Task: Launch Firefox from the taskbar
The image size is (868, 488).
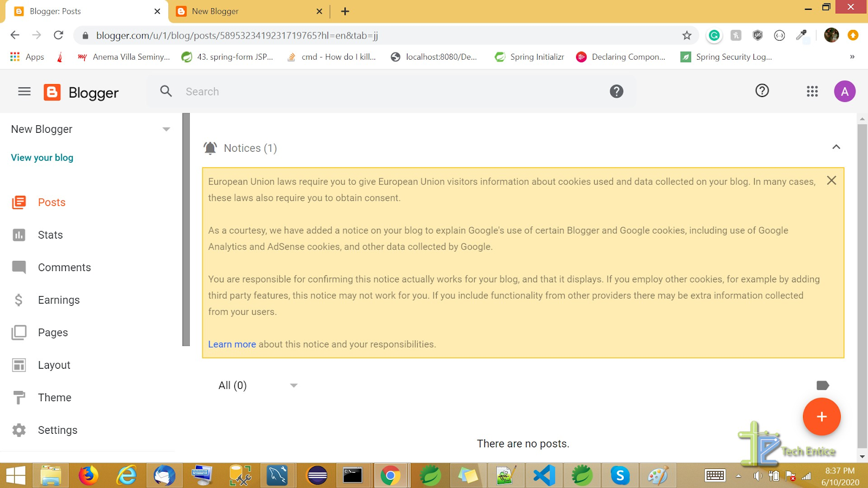Action: 88,476
